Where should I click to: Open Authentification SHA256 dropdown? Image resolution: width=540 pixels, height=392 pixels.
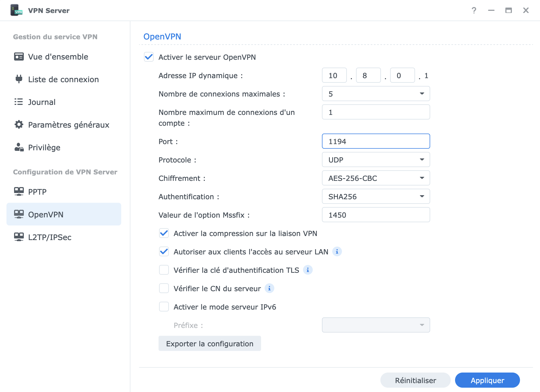point(376,197)
